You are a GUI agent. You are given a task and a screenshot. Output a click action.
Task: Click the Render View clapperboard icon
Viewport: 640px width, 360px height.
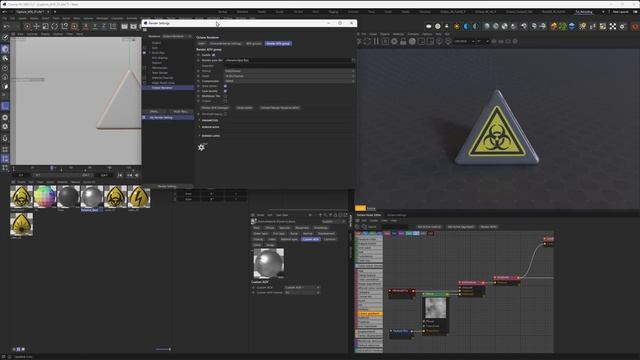(x=124, y=26)
